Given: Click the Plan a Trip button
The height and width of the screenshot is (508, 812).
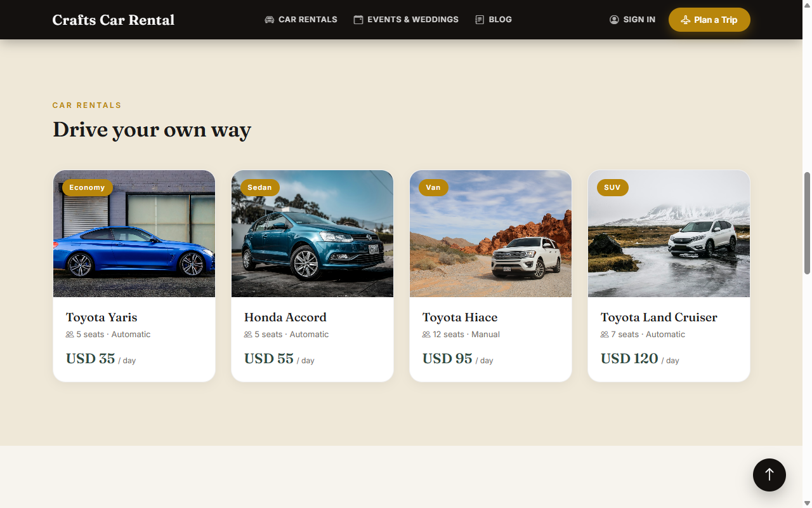Looking at the screenshot, I should coord(709,20).
